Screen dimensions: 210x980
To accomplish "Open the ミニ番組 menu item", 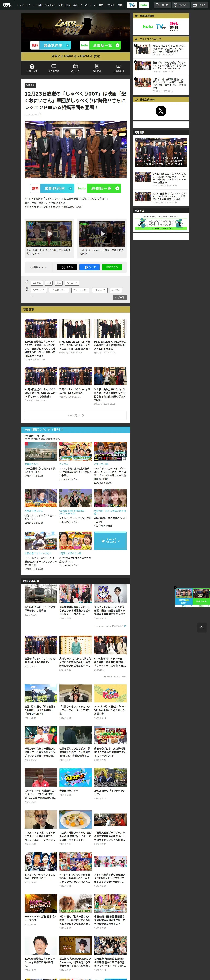I will click(x=99, y=5).
